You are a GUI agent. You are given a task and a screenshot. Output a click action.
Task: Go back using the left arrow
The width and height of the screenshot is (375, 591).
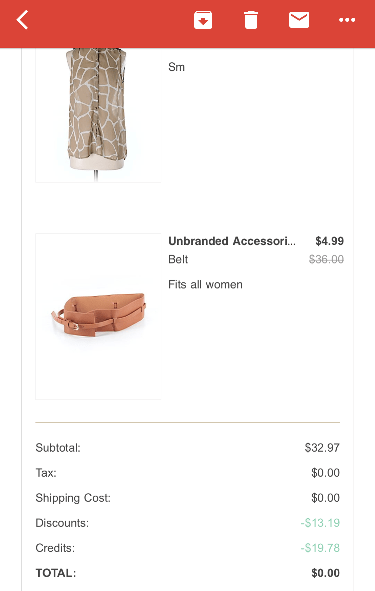coord(22,20)
